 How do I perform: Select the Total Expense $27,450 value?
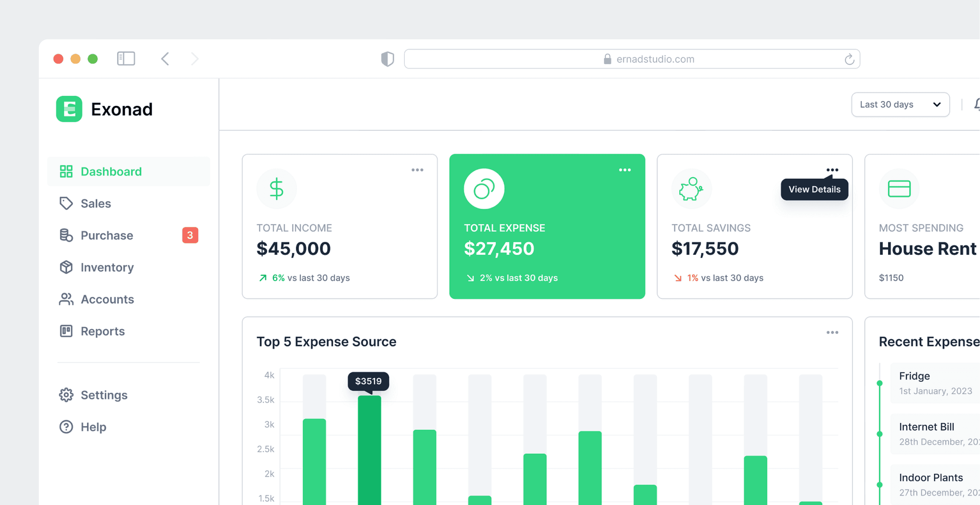coord(499,249)
